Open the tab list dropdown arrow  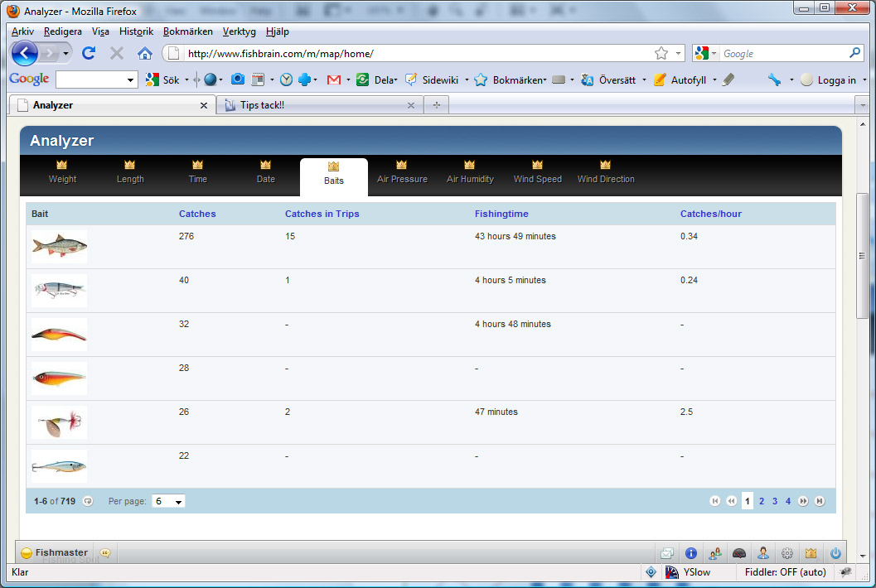(x=862, y=105)
